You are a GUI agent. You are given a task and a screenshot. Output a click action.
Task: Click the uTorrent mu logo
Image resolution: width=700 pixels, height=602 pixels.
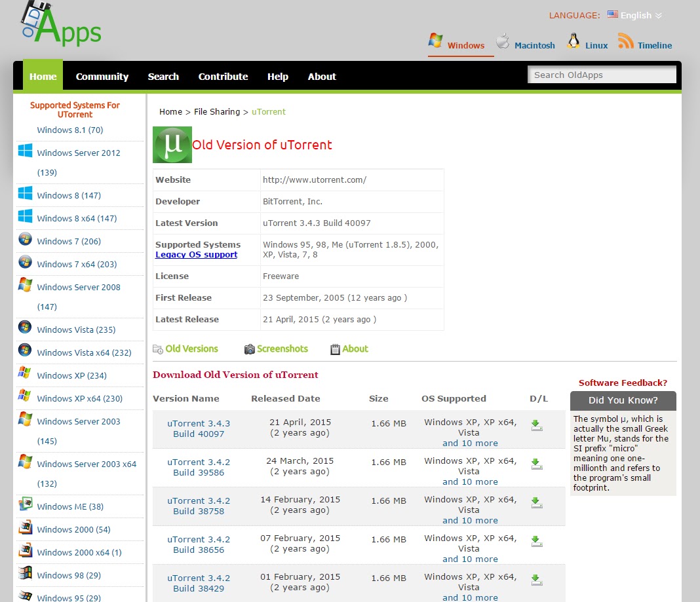(172, 144)
